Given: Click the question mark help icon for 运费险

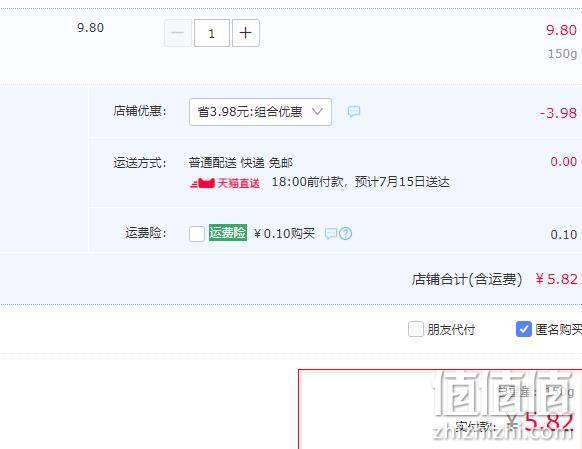Looking at the screenshot, I should click(346, 233).
